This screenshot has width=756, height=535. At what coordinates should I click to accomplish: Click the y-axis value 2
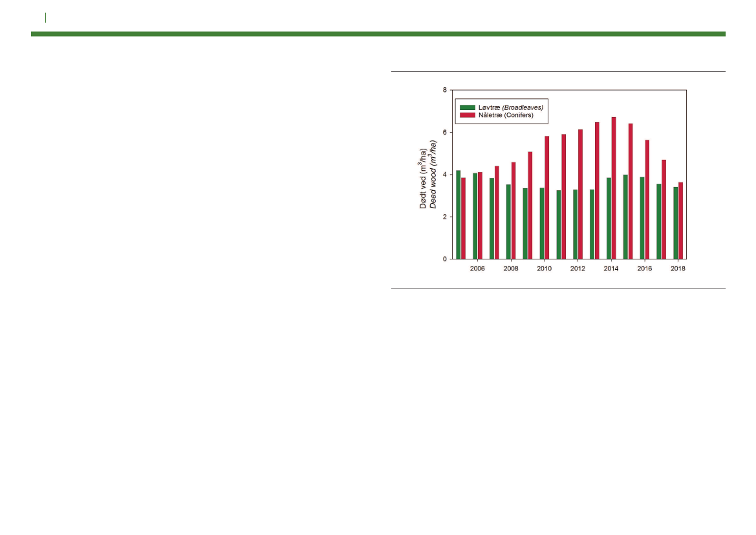coord(445,217)
